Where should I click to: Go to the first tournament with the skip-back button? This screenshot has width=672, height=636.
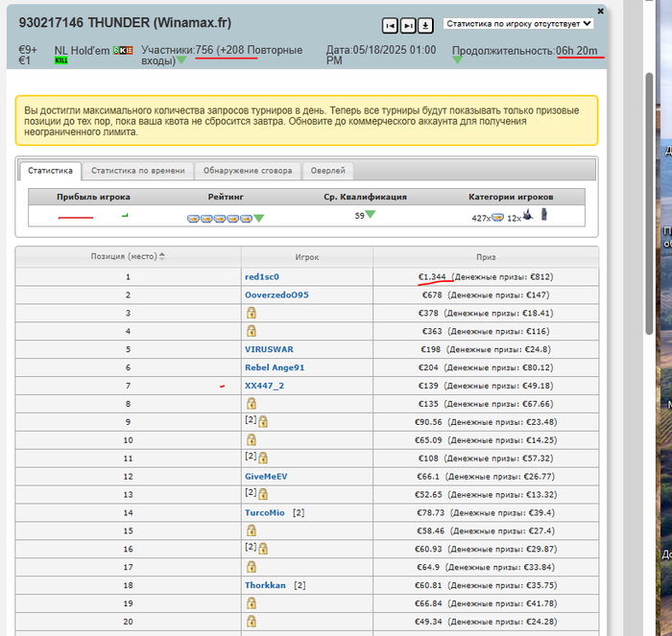coord(390,26)
